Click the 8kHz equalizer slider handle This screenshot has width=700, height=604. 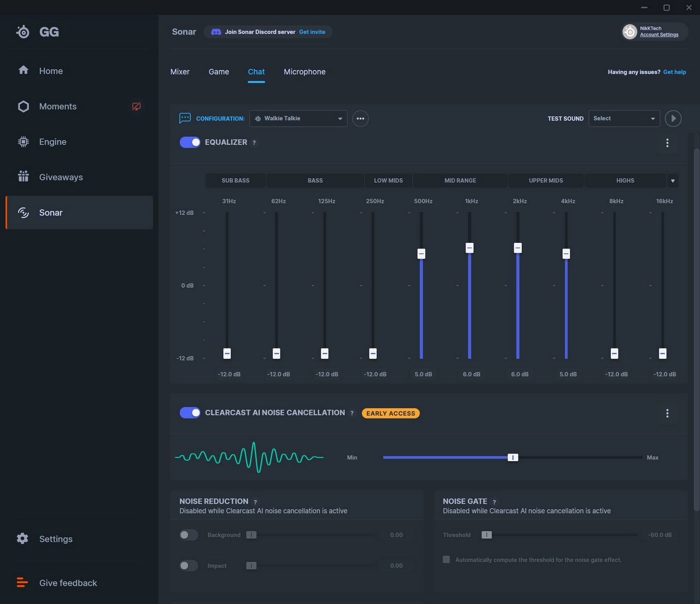pos(614,353)
